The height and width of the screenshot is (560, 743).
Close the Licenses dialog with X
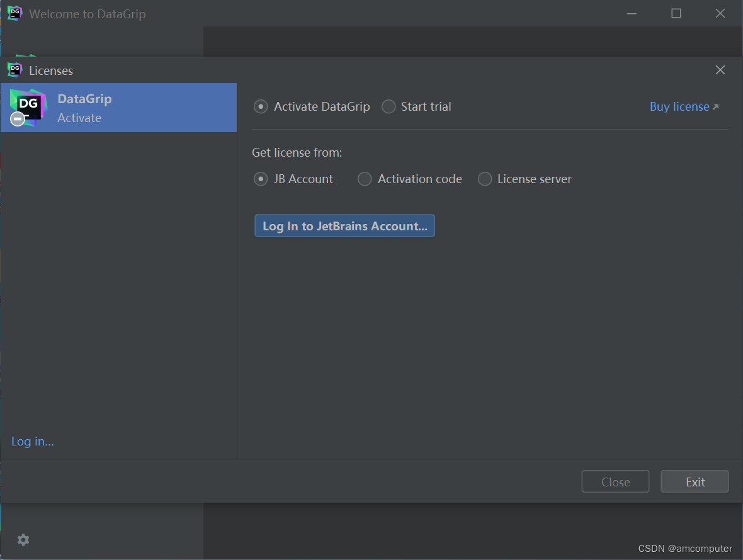(x=720, y=70)
